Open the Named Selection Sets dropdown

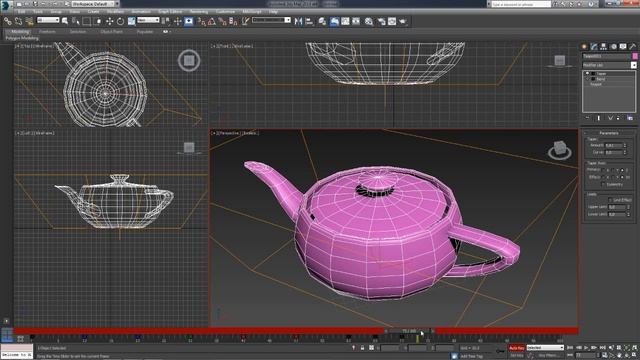tap(271, 20)
